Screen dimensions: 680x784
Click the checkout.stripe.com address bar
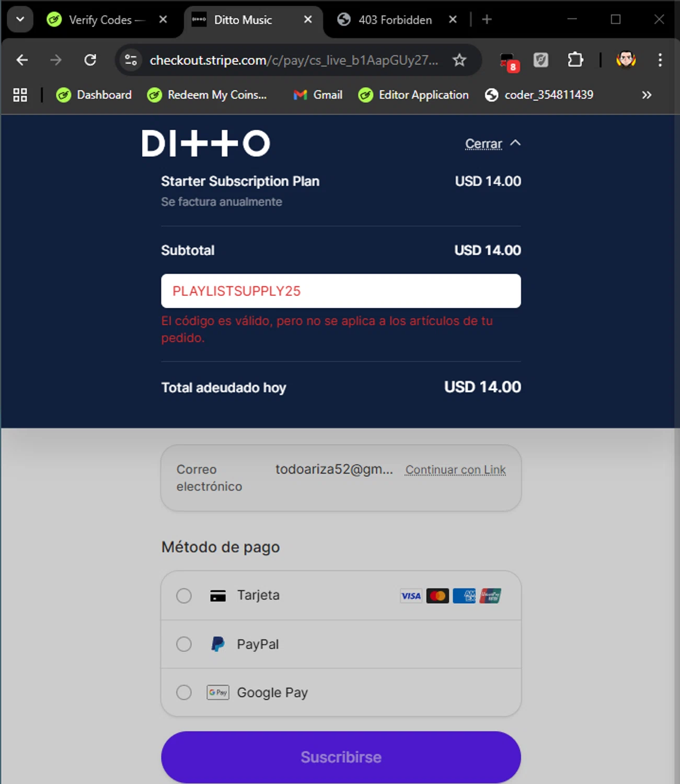294,61
